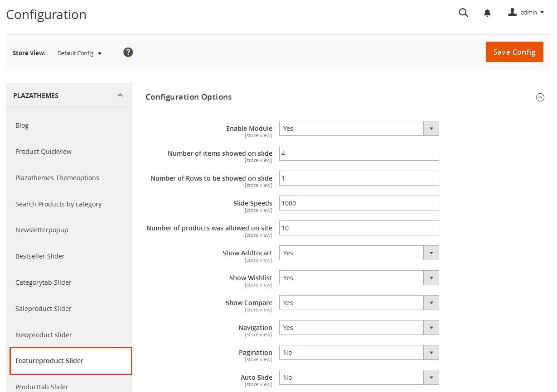557x392 pixels.
Task: Collapse the Configuration Options panel chevron
Action: 540,97
